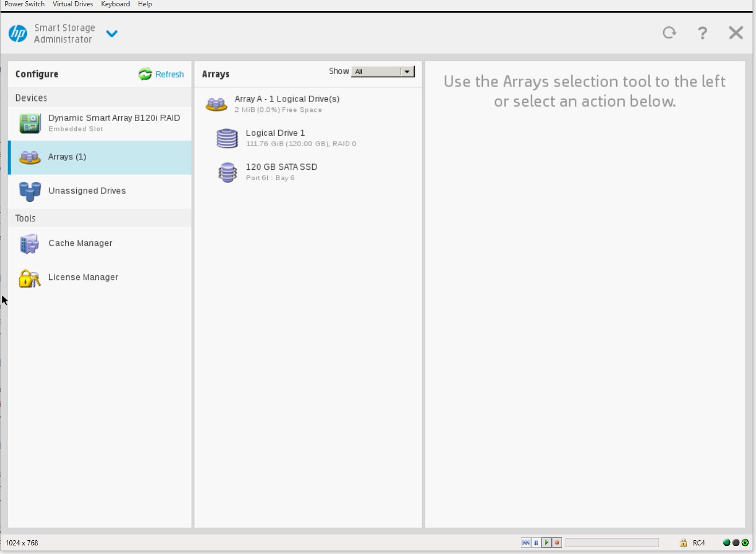756x554 pixels.
Task: Click the '2 MiB (0.0%) Free Space' text
Action: 278,110
